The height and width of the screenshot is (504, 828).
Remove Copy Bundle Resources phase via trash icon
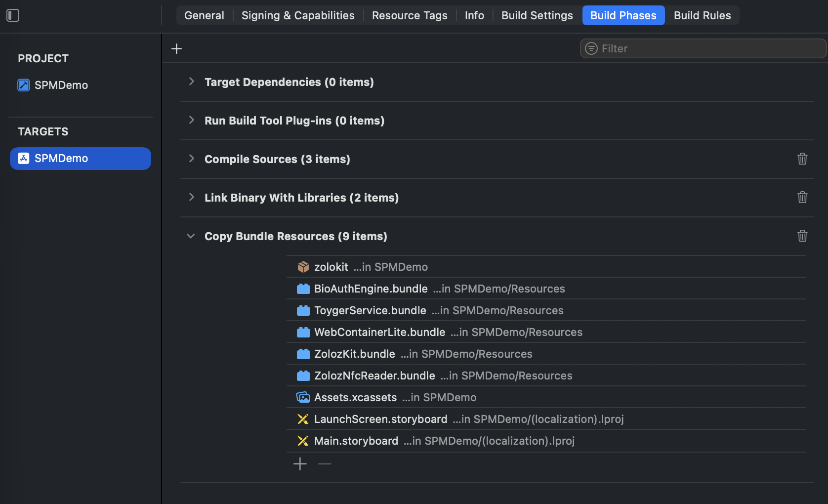[802, 236]
